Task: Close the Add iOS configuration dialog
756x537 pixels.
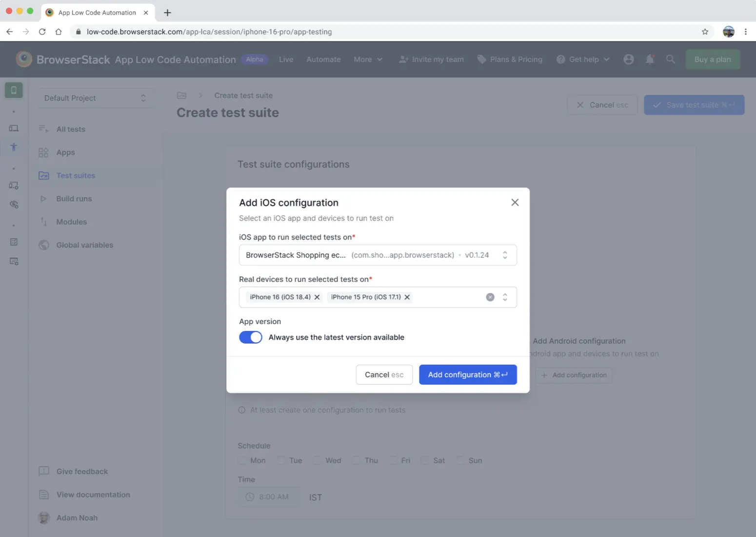Action: pos(515,202)
